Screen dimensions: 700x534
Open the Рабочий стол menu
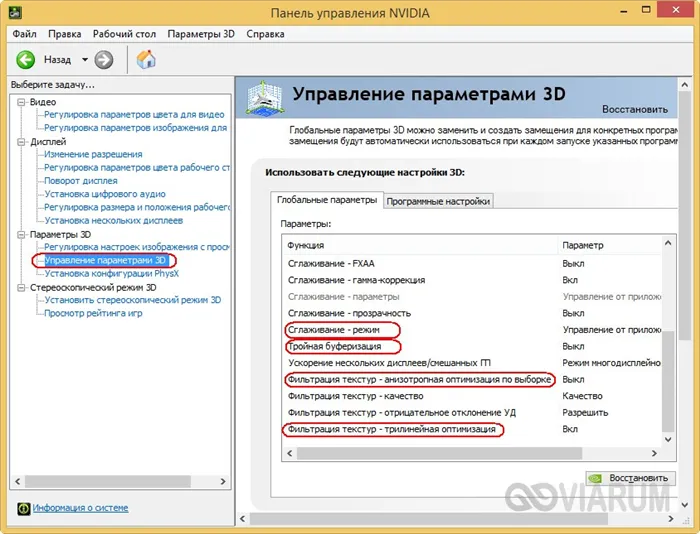(125, 34)
